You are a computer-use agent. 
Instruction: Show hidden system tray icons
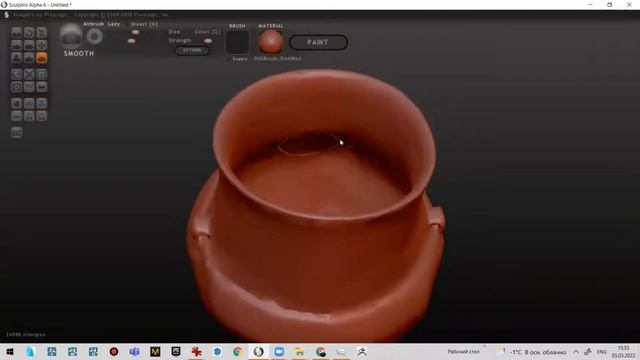pos(576,352)
